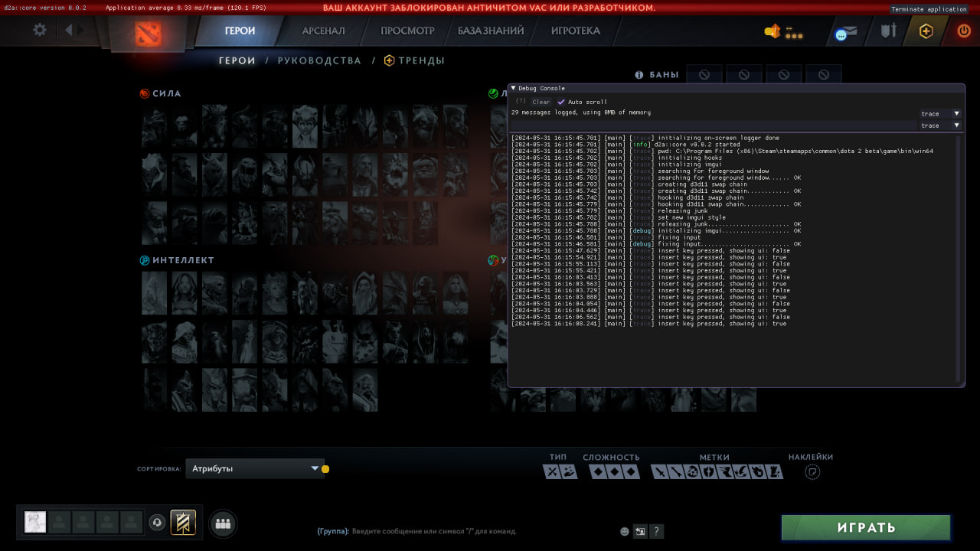
Task: Click the red strength icon beside СИЛА
Action: click(145, 93)
